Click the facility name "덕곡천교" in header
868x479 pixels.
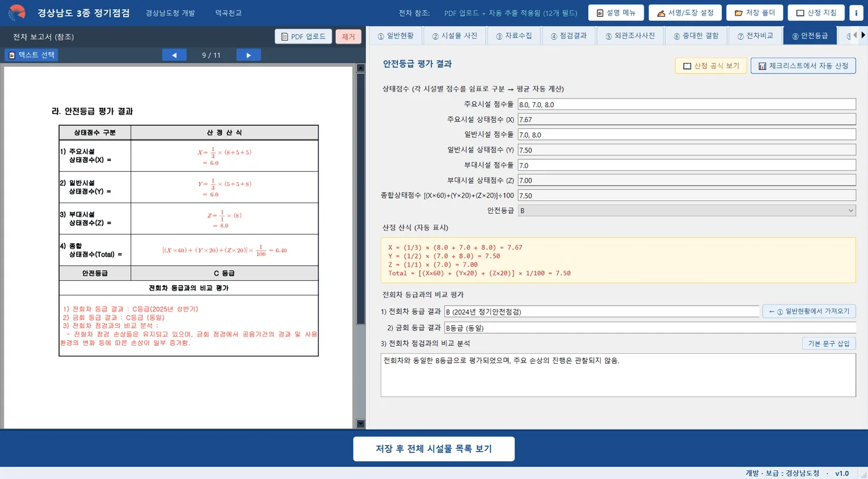(x=229, y=13)
